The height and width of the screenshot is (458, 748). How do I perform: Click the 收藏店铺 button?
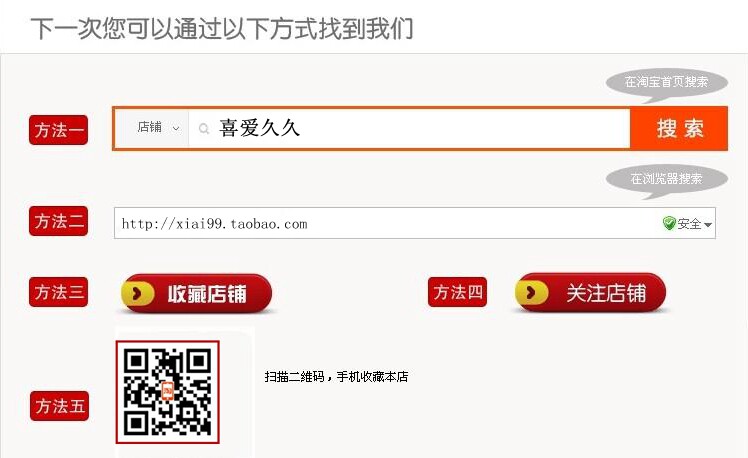[197, 293]
